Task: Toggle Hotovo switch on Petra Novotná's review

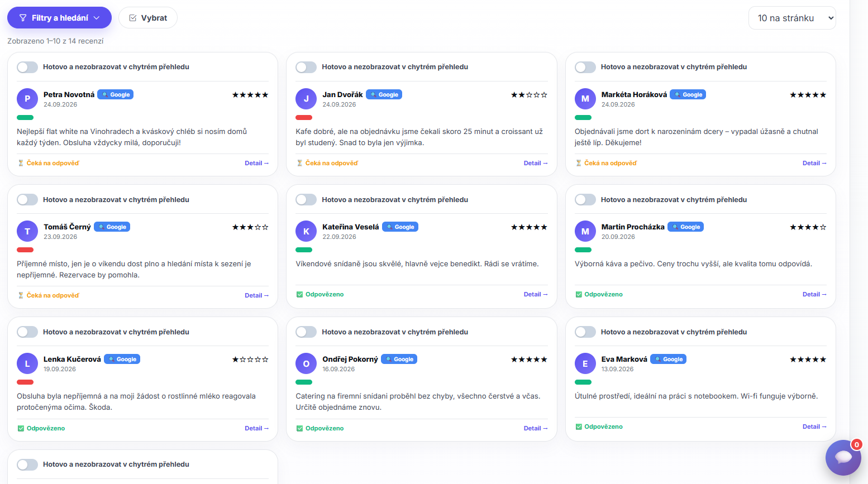Action: click(x=27, y=67)
